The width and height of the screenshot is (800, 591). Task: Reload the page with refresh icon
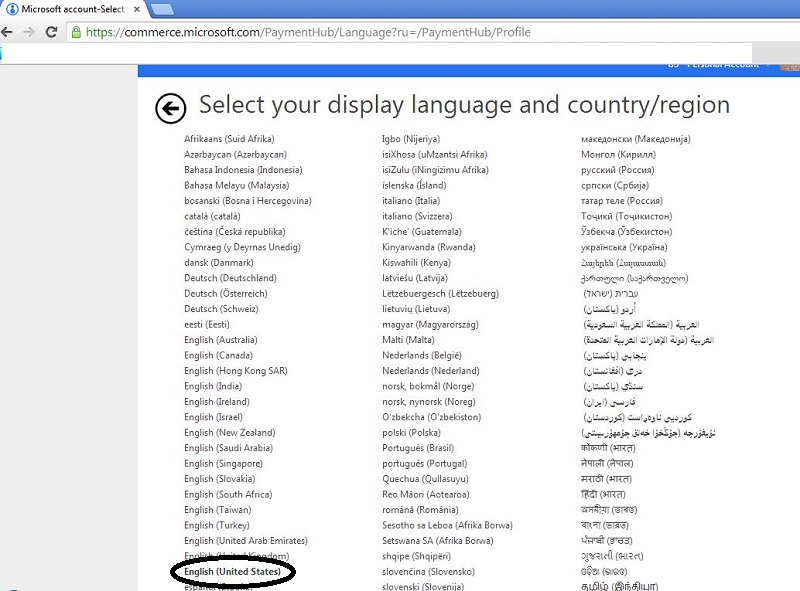(x=51, y=32)
